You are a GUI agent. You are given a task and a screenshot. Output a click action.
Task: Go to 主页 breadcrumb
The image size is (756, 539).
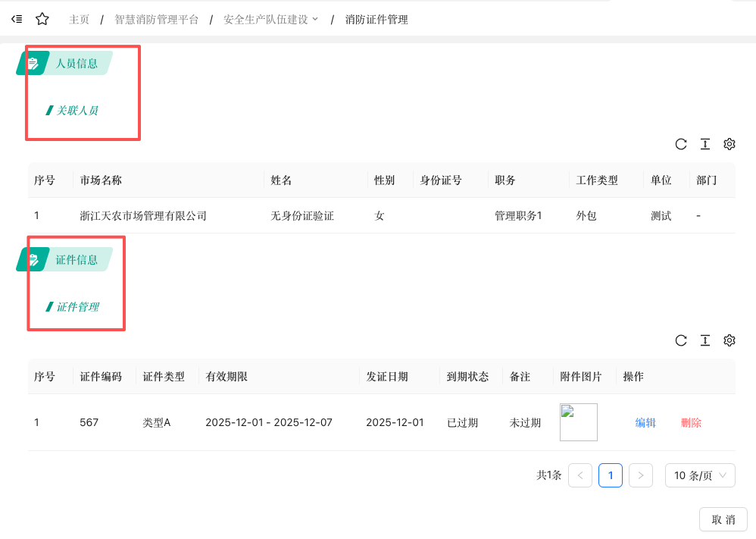pyautogui.click(x=79, y=19)
